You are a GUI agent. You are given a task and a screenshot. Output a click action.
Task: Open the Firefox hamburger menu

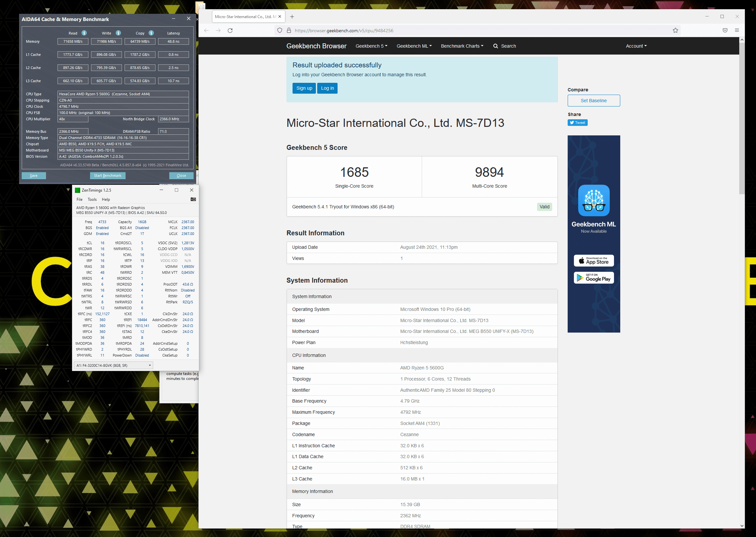click(x=737, y=31)
